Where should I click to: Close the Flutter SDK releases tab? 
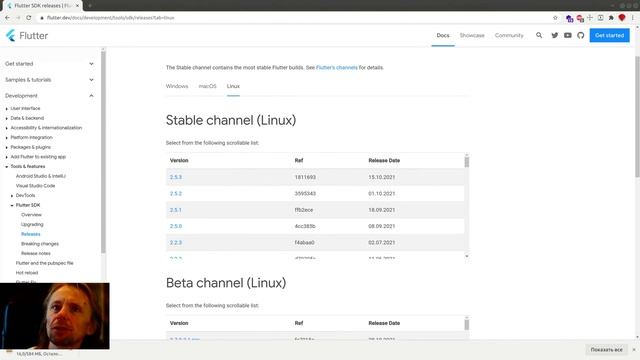78,6
